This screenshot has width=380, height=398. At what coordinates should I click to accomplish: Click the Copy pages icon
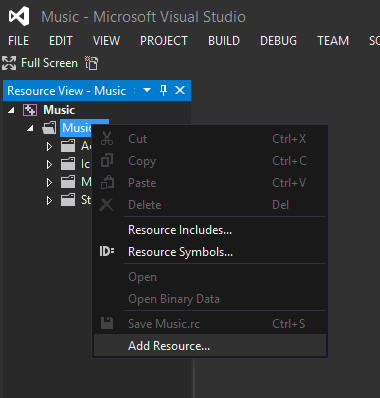coord(107,160)
